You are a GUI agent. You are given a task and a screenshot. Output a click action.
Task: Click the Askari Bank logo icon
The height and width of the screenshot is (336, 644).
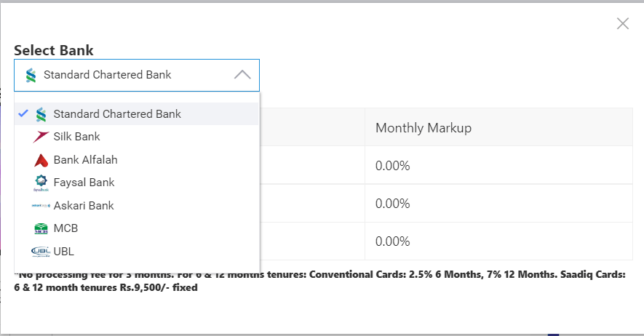[41, 206]
